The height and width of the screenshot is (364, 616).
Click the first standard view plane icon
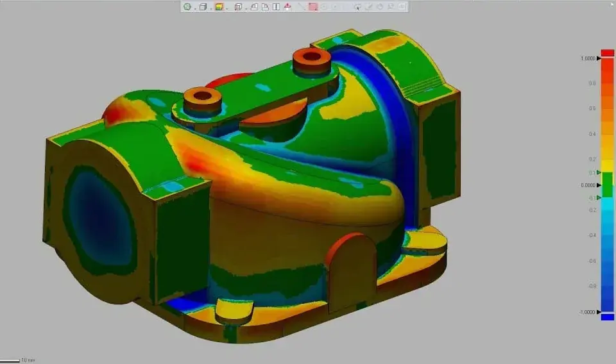click(254, 6)
